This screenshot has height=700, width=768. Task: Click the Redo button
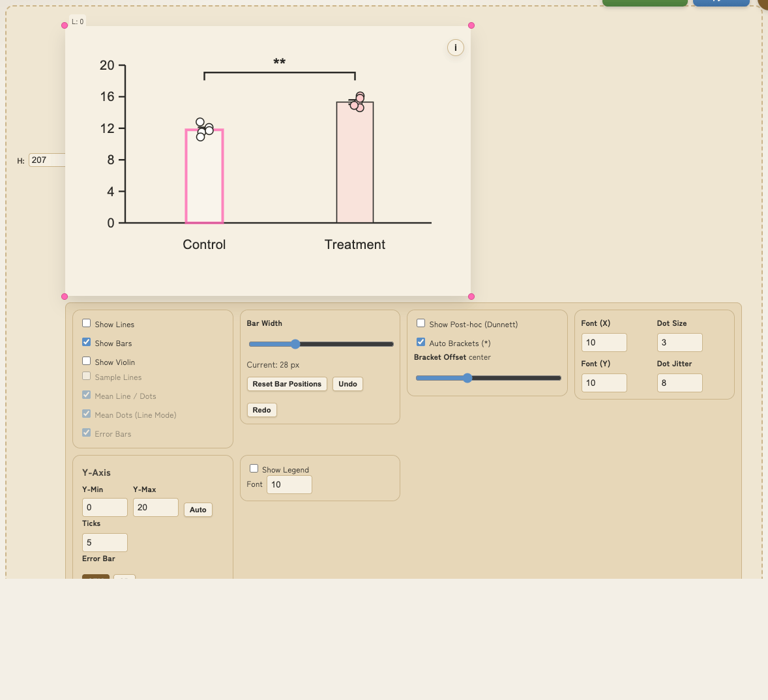point(261,410)
